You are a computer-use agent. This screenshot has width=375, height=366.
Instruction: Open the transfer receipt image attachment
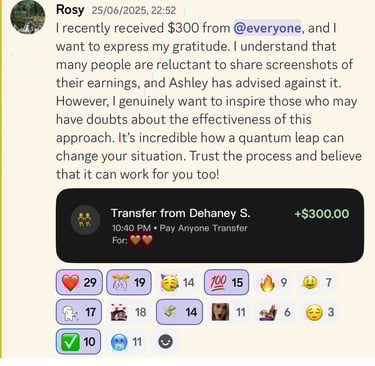coord(210,225)
